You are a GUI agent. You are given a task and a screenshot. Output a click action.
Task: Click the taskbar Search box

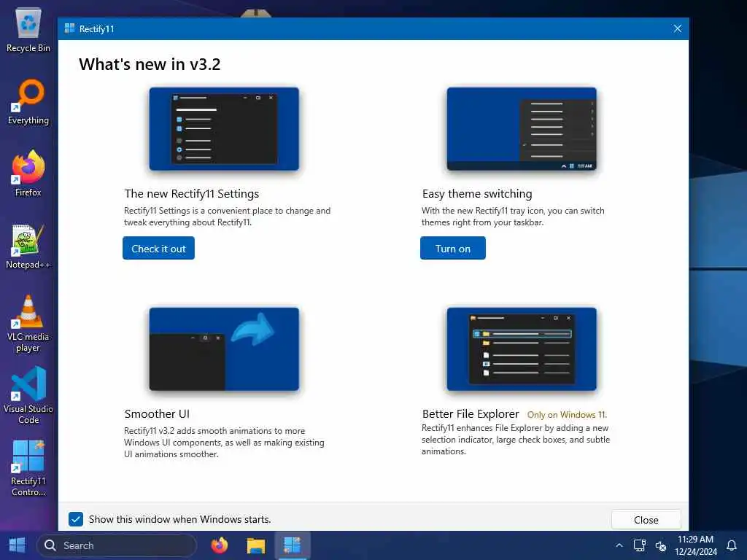[117, 545]
